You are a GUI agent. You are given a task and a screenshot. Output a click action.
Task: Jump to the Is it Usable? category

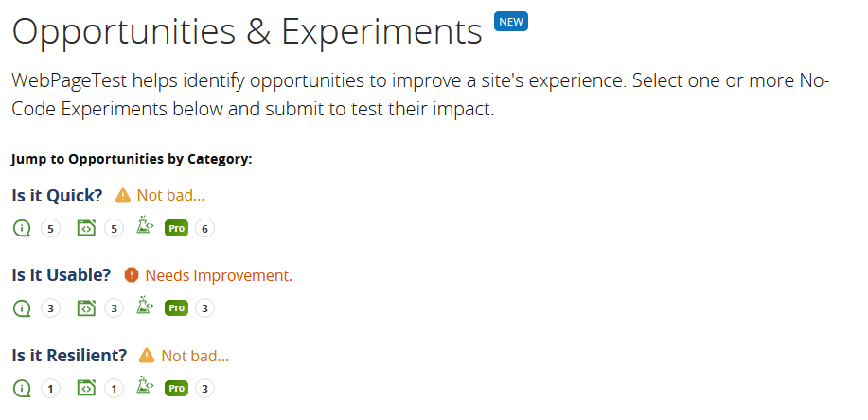tap(61, 275)
